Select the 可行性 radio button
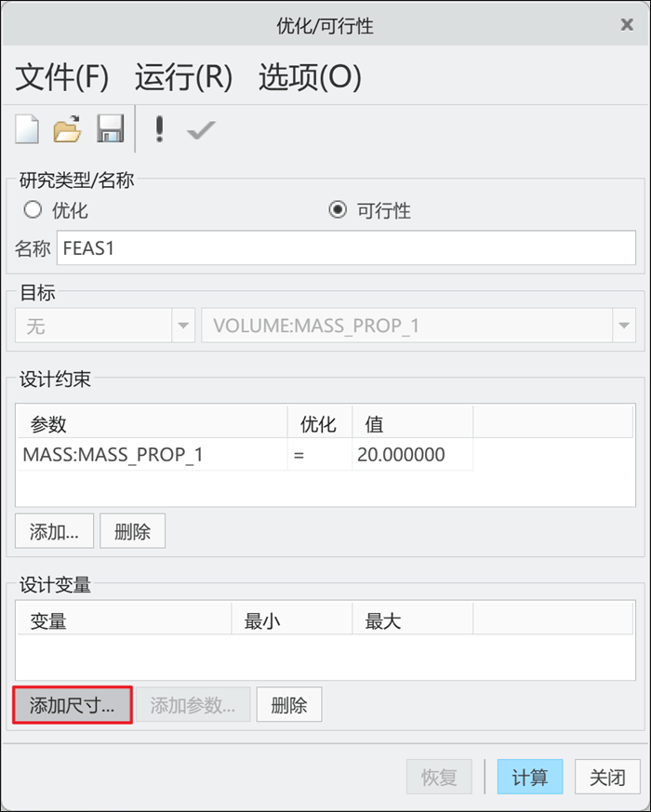 [x=338, y=209]
